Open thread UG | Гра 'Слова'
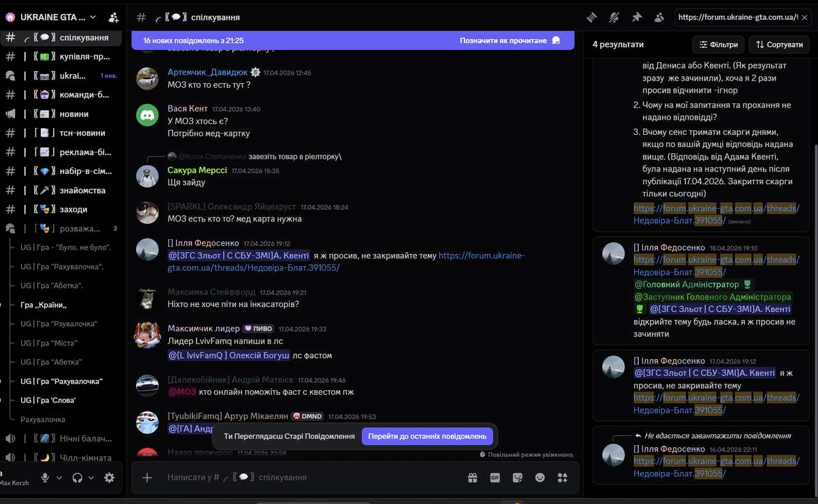 pos(48,400)
